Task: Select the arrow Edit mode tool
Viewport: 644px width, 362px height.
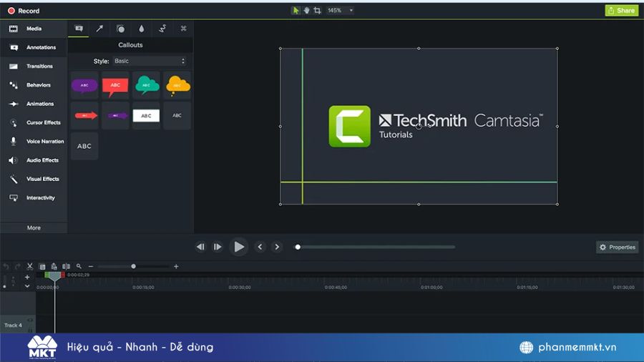Action: (296, 10)
